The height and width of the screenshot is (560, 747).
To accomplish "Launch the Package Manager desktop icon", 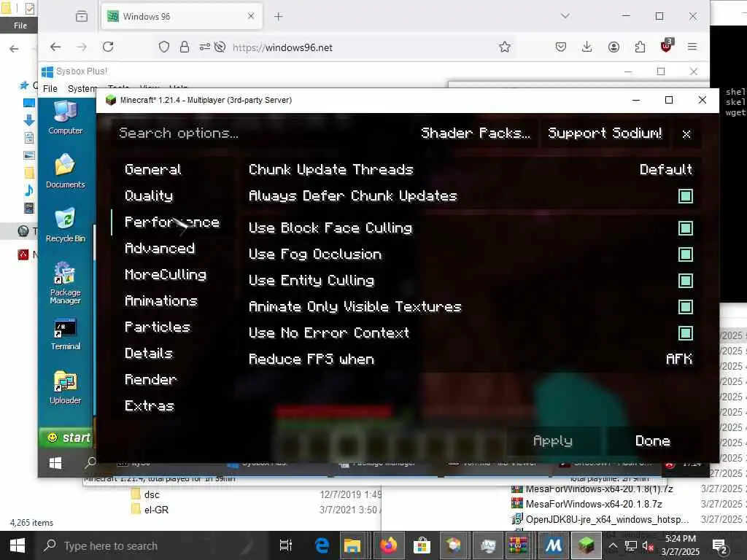I will coord(65,282).
